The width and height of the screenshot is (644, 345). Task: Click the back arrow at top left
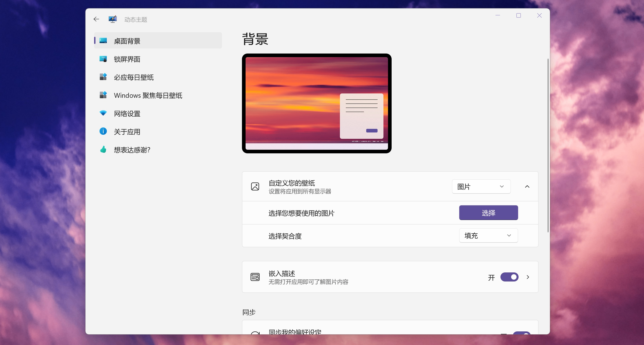tap(96, 19)
